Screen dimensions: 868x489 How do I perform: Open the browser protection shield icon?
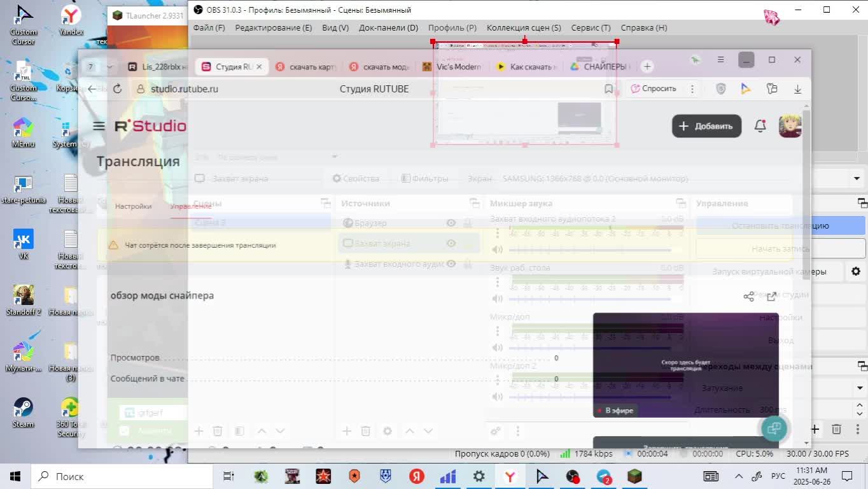[x=720, y=89]
